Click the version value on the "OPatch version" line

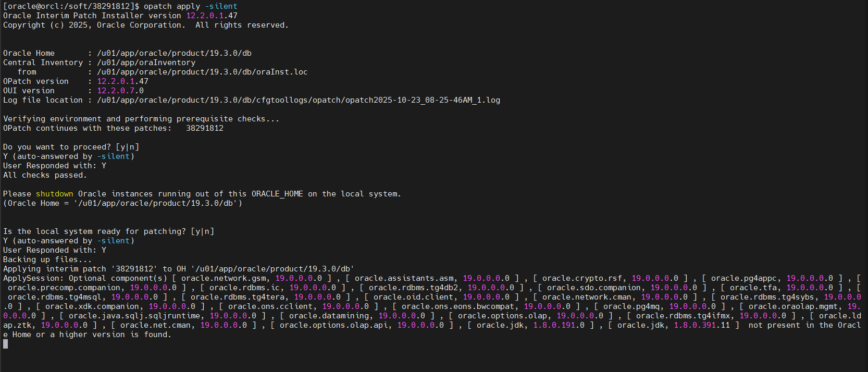[x=122, y=81]
